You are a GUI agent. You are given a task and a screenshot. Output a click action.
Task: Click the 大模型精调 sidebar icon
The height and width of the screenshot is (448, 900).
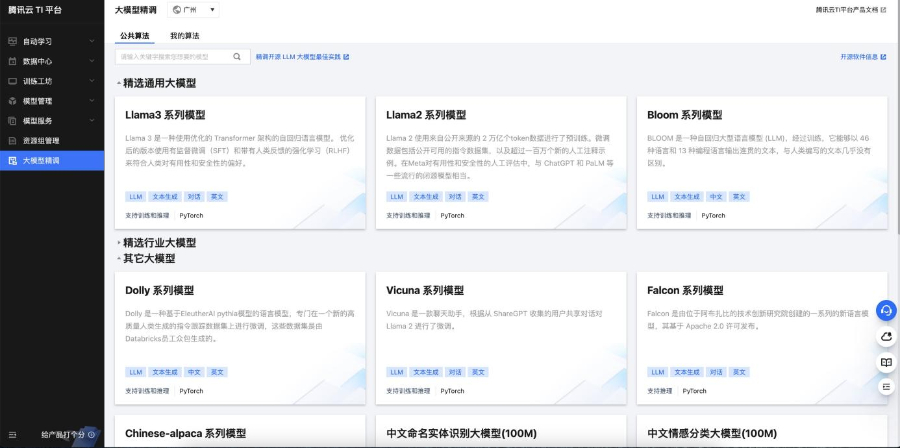click(x=12, y=160)
